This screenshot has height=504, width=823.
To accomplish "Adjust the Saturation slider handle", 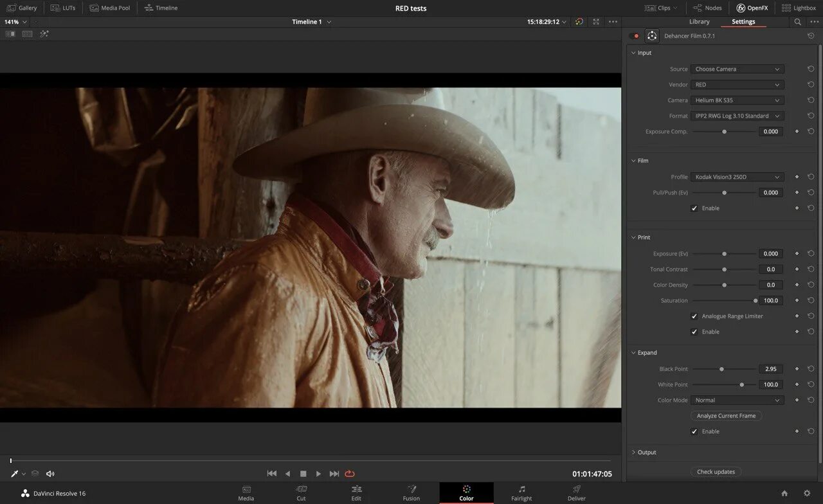I will [x=755, y=301].
